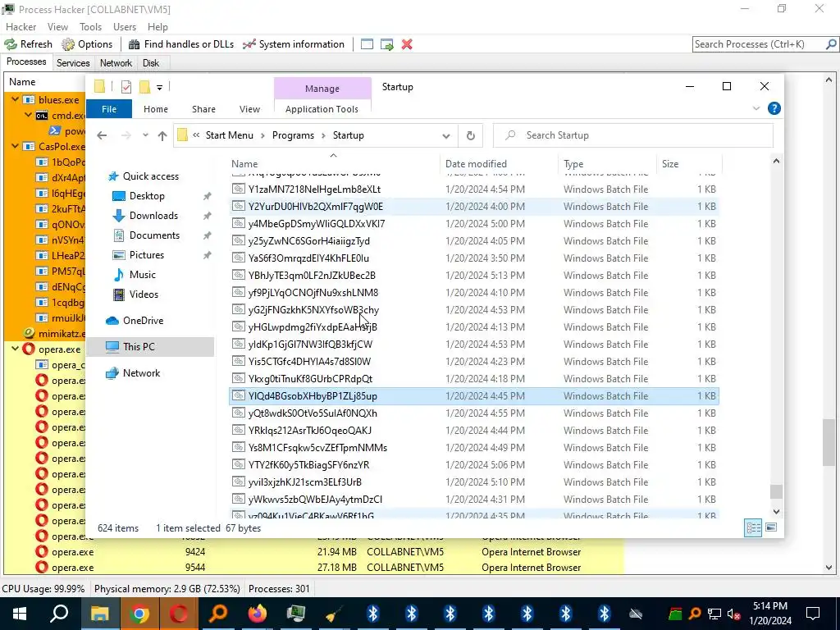Screen dimensions: 840x630
Task: Open System information in Process Hacker
Action: (294, 44)
